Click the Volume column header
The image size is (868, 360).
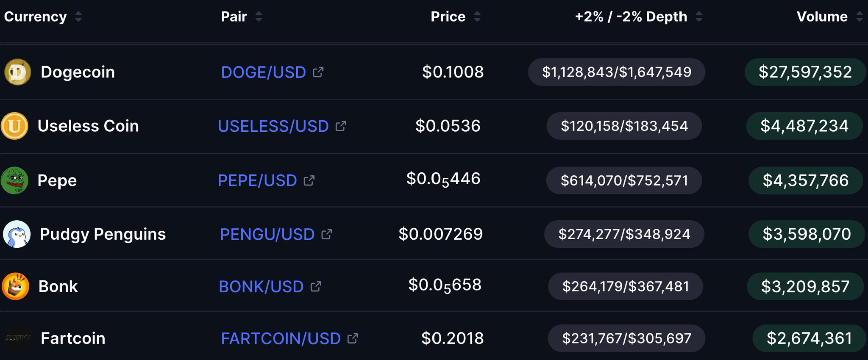pyautogui.click(x=822, y=17)
